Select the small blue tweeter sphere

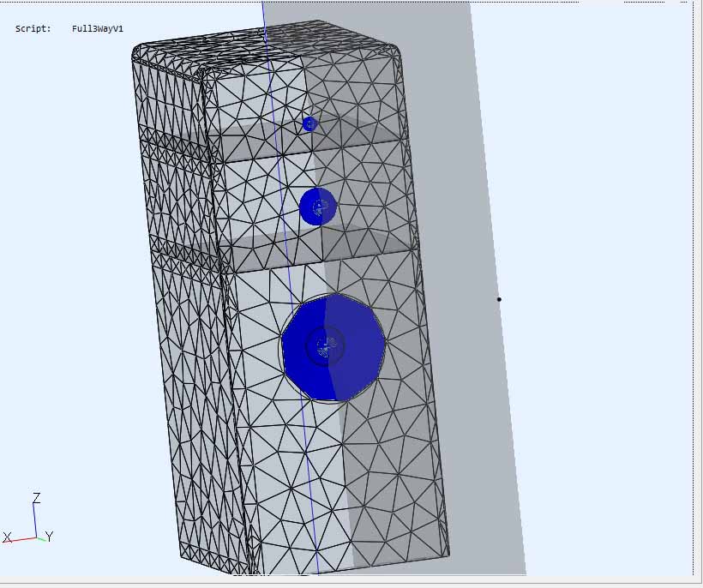click(x=309, y=124)
